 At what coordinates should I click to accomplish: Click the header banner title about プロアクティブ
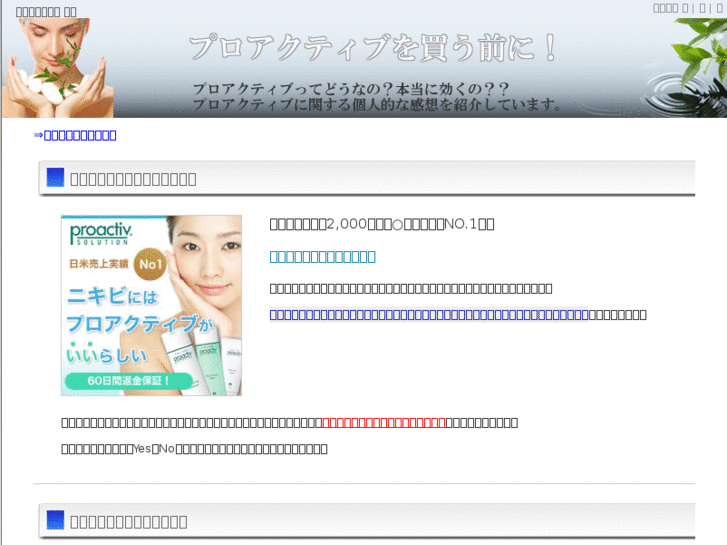pos(373,48)
